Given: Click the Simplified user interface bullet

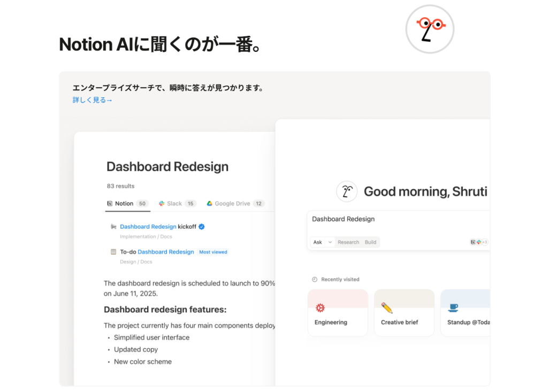Looking at the screenshot, I should (151, 337).
